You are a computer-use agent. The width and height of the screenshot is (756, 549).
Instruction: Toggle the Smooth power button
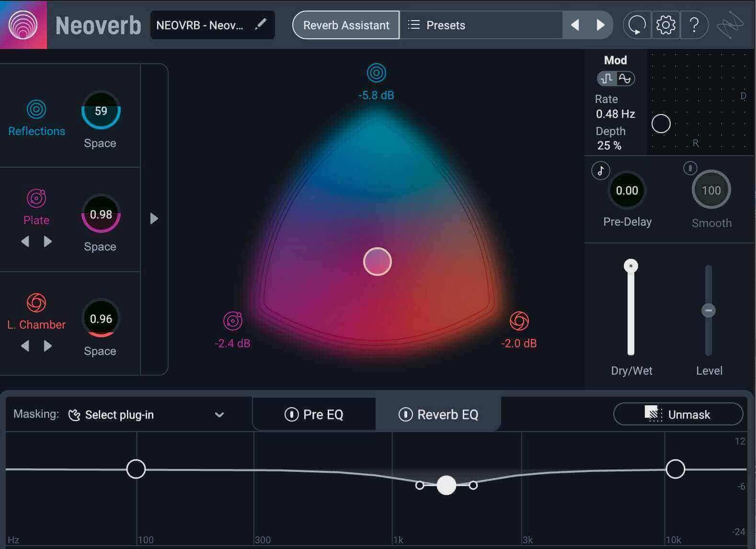click(690, 168)
